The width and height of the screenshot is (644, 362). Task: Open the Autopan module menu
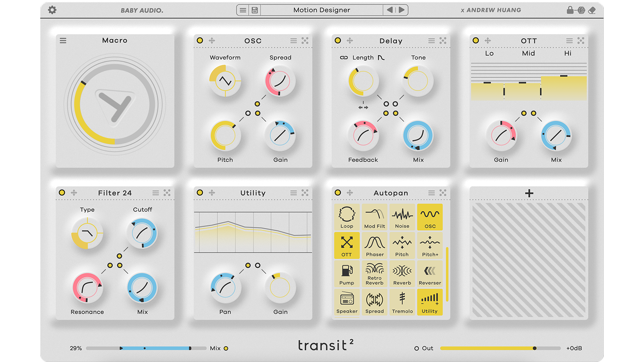pyautogui.click(x=431, y=193)
